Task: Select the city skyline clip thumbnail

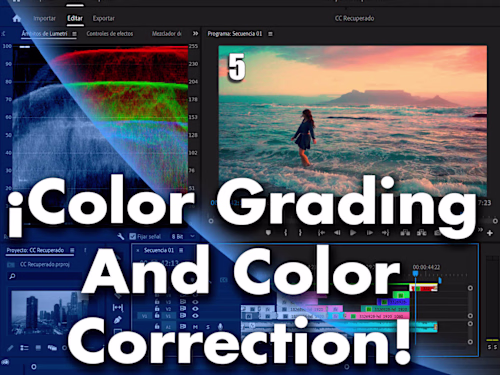Action: [x=46, y=312]
